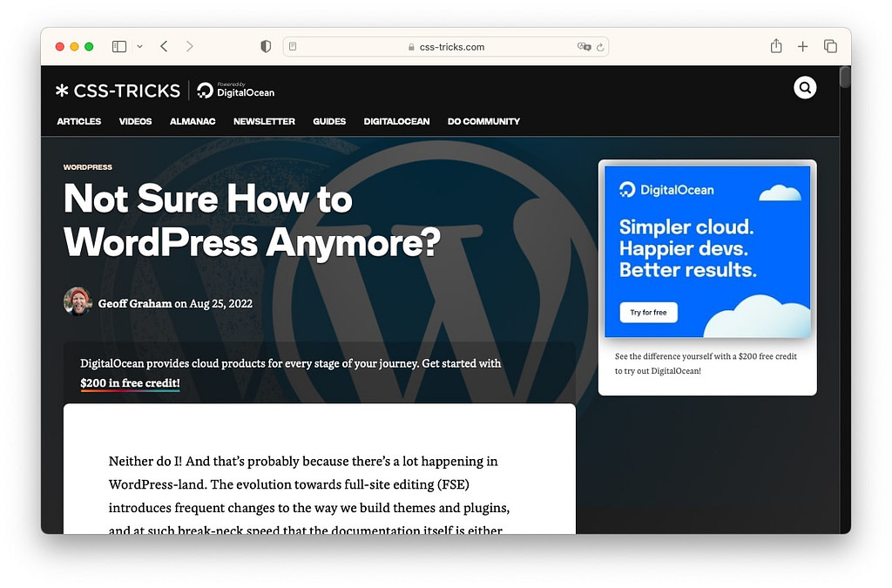The height and width of the screenshot is (588, 892).
Task: Open the CSS-Tricks search with the magnifier icon
Action: pyautogui.click(x=804, y=87)
